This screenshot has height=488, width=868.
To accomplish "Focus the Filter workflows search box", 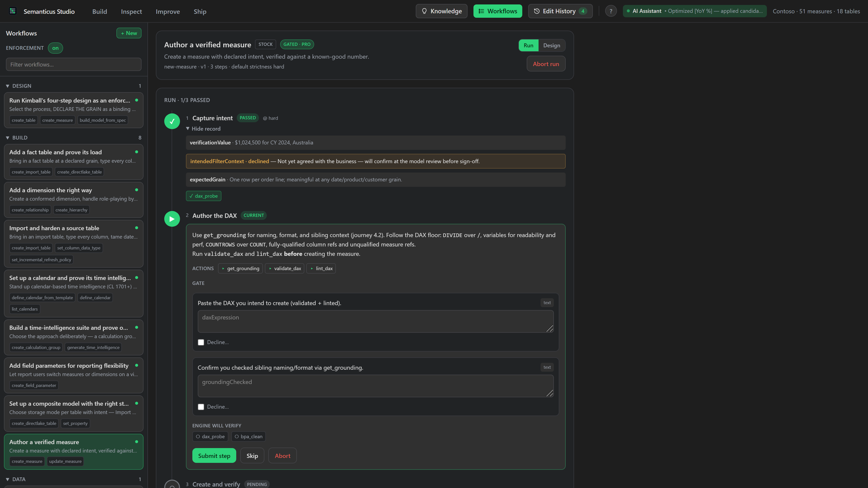I will (x=73, y=64).
